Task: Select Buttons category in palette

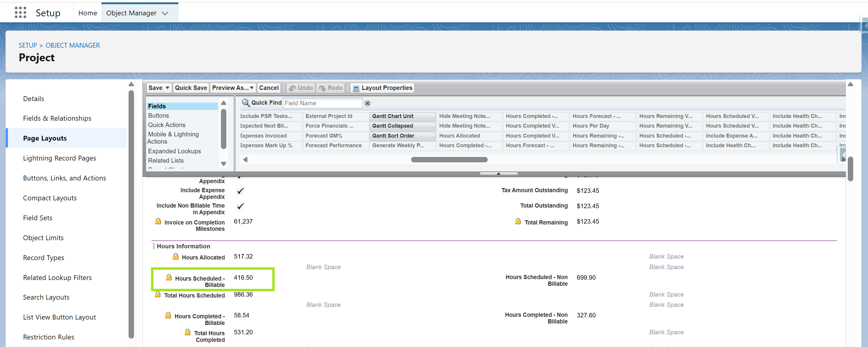Action: tap(158, 116)
